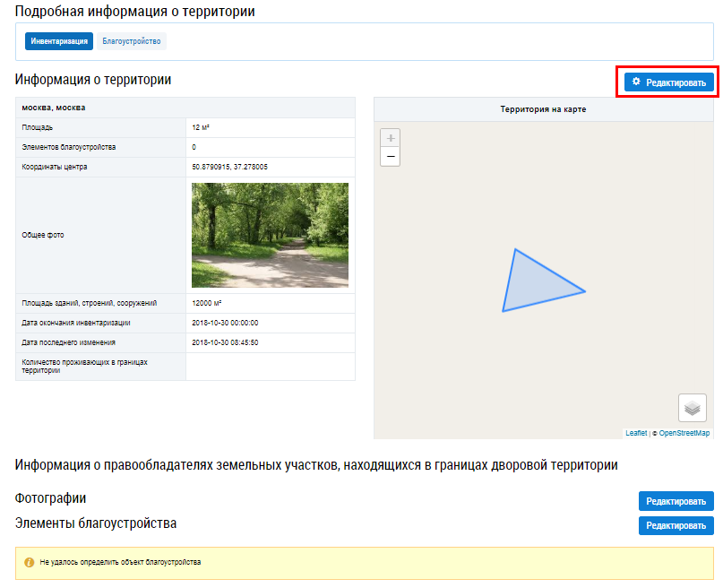Click the Площадь value 12 м²
The width and height of the screenshot is (723, 588).
tap(201, 127)
